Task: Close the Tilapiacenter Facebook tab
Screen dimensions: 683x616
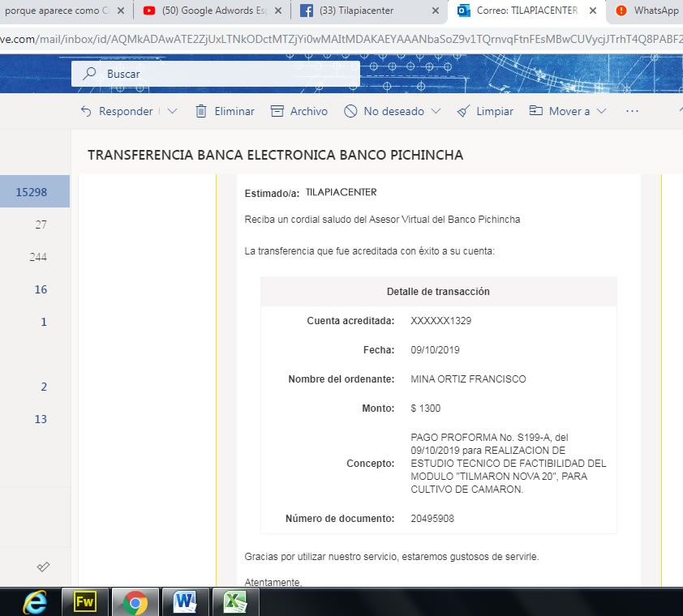Action: [x=435, y=11]
